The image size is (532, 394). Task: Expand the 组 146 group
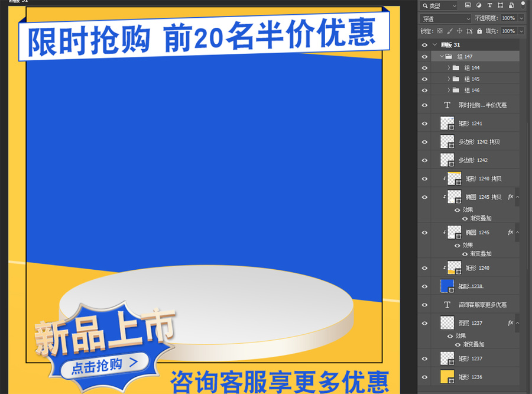449,90
